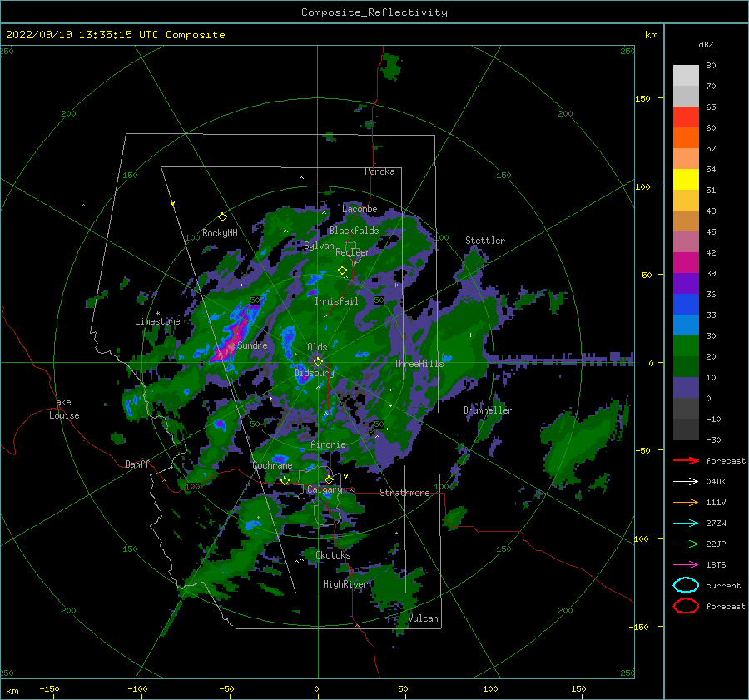Select the Sylvan label
The height and width of the screenshot is (700, 749).
319,246
